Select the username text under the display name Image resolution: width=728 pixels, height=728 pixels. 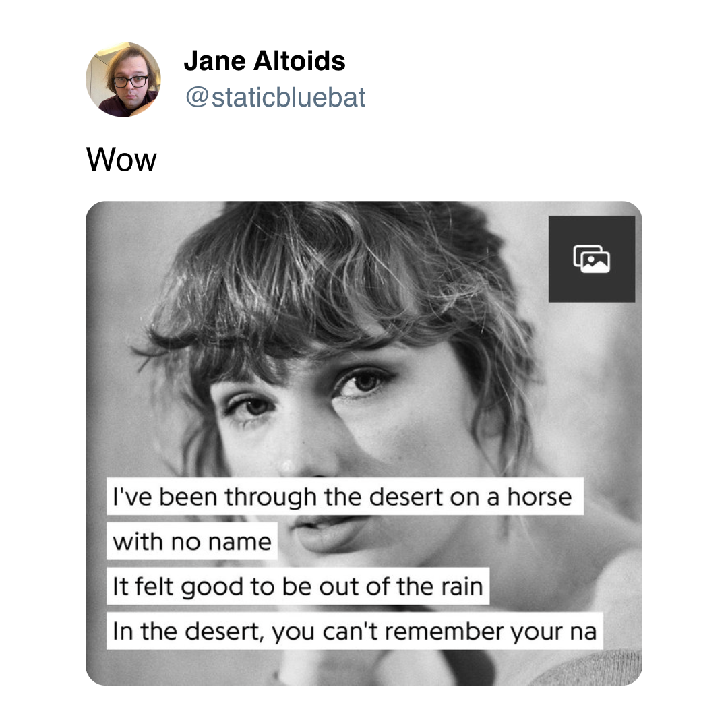pyautogui.click(x=276, y=97)
